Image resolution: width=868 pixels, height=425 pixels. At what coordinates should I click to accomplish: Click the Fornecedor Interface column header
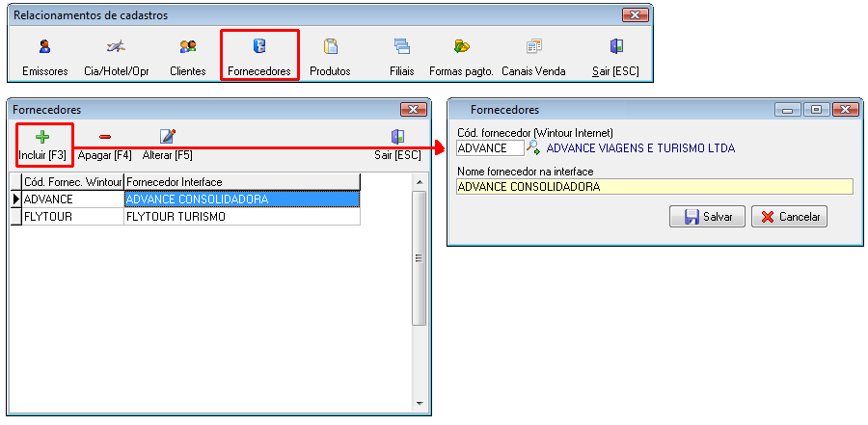tap(242, 181)
